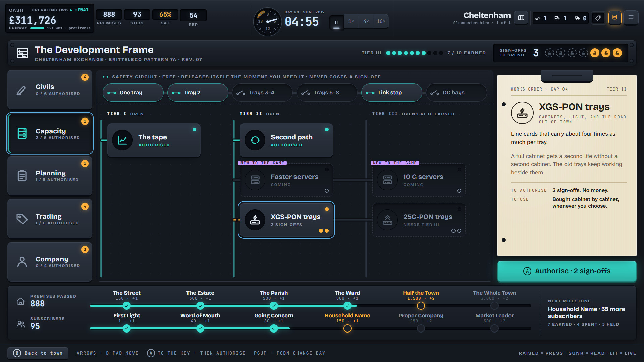The width and height of the screenshot is (644, 362).
Task: Toggle the Tray 2 safety circuit
Action: 198,93
